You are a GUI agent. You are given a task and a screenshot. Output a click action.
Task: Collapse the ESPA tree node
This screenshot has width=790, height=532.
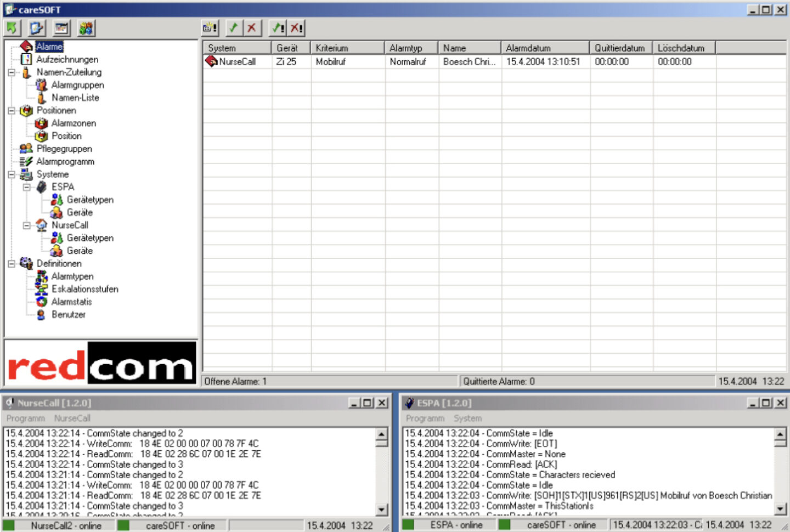26,187
